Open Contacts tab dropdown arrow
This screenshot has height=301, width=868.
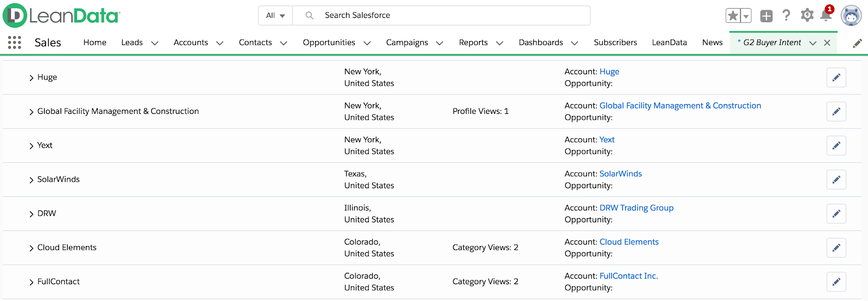tap(283, 43)
